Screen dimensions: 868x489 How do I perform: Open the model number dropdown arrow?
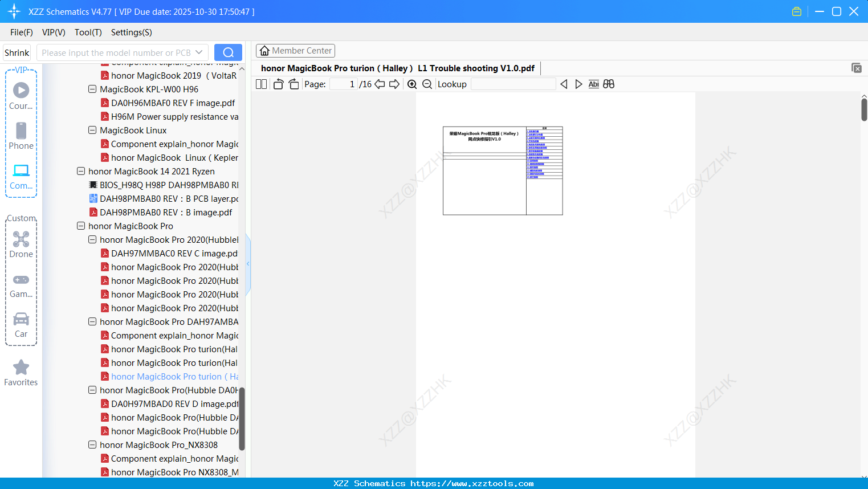coord(199,52)
